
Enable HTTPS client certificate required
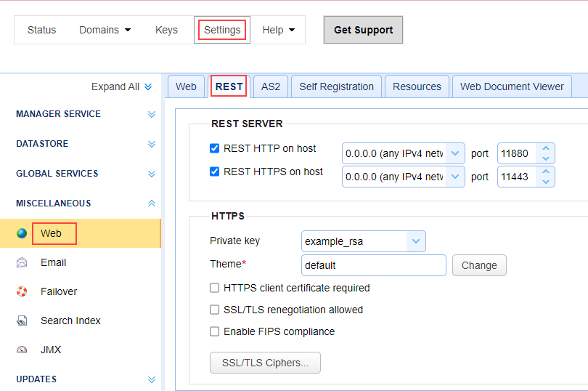214,288
